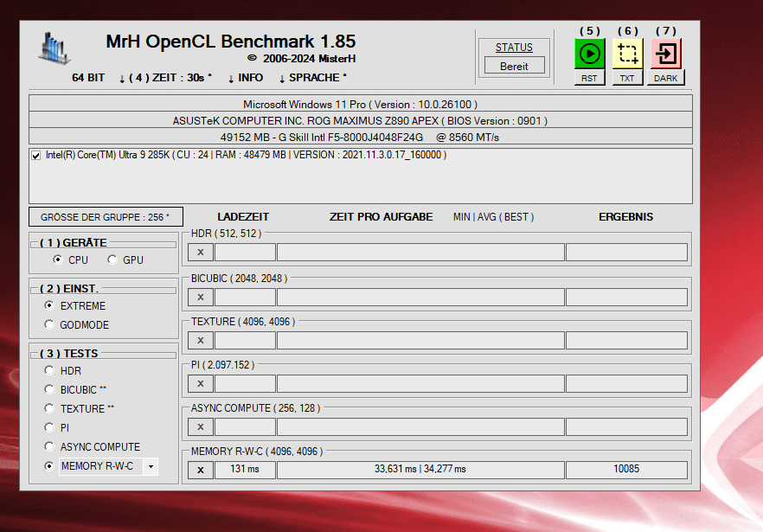763x532 pixels.
Task: Click the pink export arrow icon
Action: [x=666, y=54]
